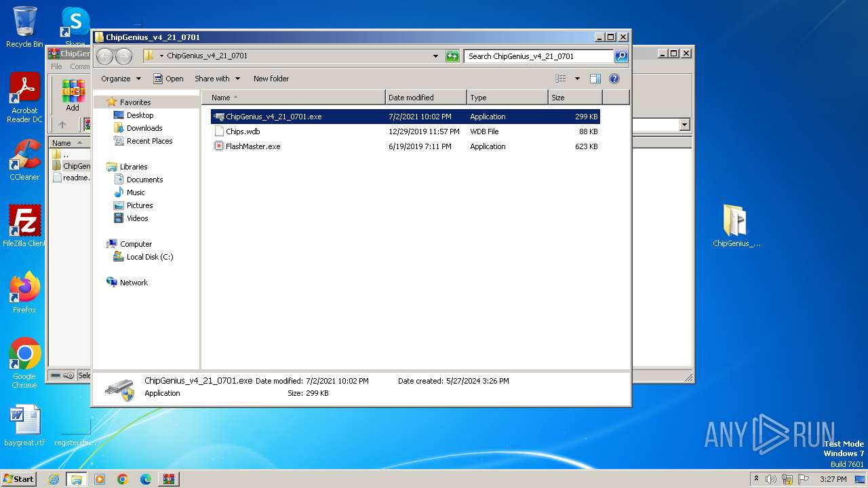
Task: Select Network in navigation pane
Action: 127,283
